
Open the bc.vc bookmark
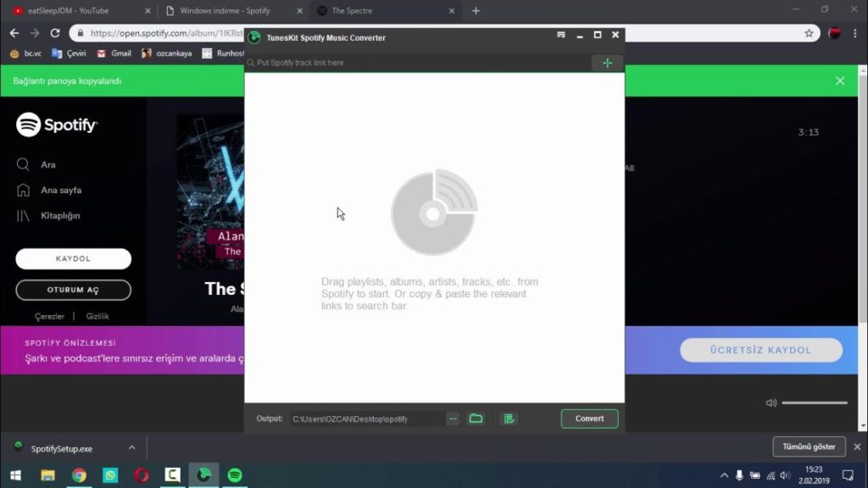point(26,53)
